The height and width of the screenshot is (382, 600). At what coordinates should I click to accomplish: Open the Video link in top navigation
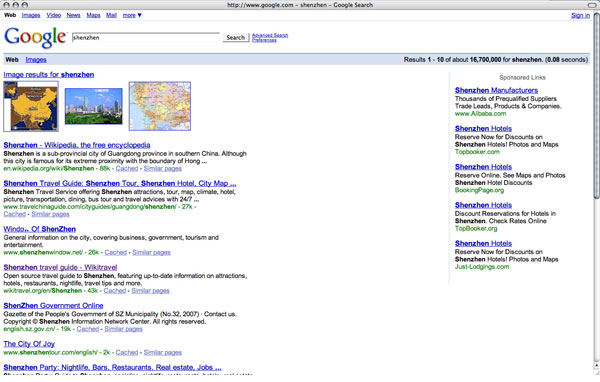coord(54,15)
